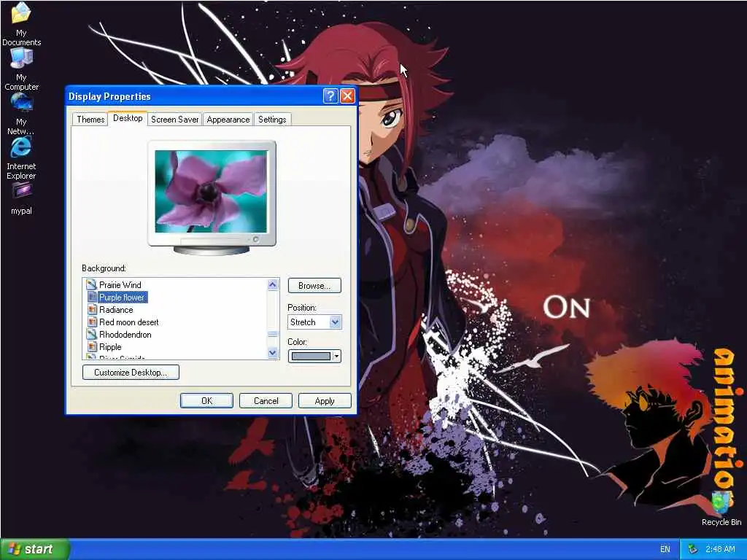Click Red moon desert file icon

pyautogui.click(x=93, y=322)
